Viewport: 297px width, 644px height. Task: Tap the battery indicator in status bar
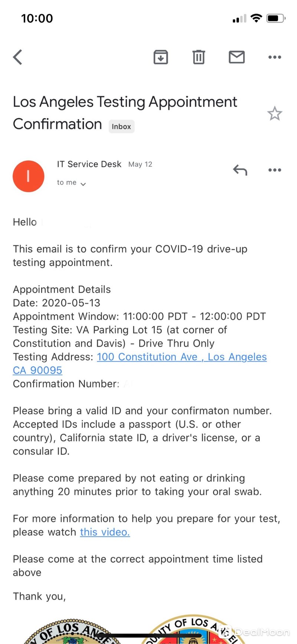276,18
